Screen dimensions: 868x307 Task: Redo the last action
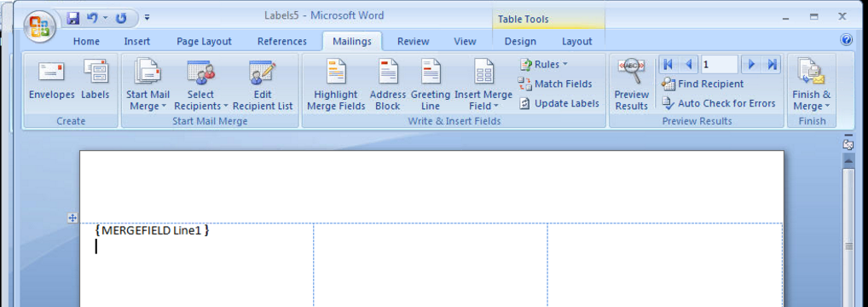click(x=121, y=18)
